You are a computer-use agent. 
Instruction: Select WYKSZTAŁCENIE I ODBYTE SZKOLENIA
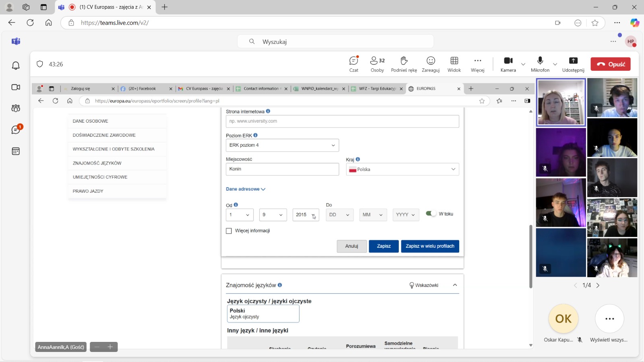(118, 149)
